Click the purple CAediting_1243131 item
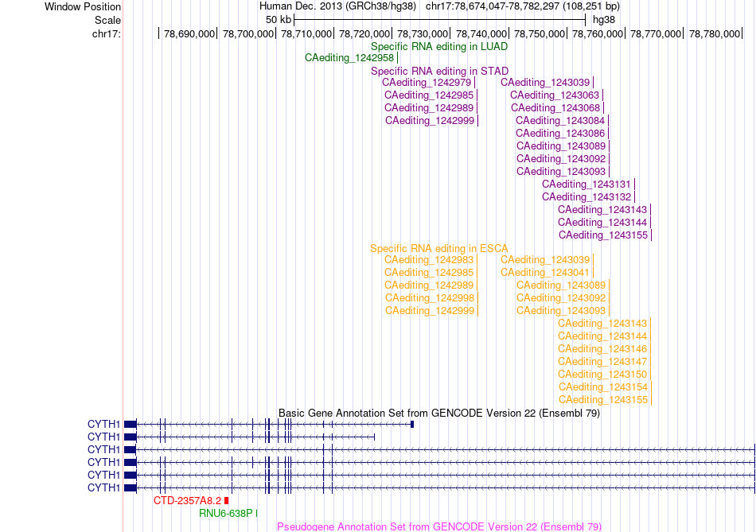Viewport: 756px width, 532px height. pos(586,184)
